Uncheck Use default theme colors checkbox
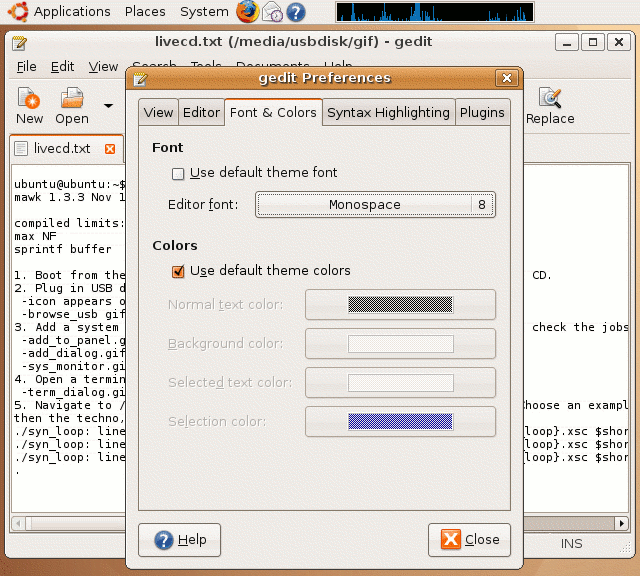Image resolution: width=640 pixels, height=576 pixels. coord(178,271)
